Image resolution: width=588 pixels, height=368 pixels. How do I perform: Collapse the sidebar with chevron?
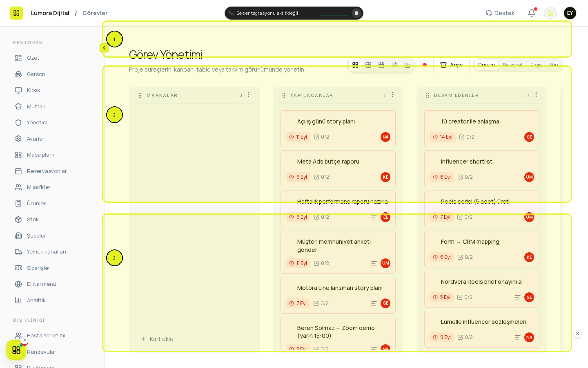coord(104,48)
